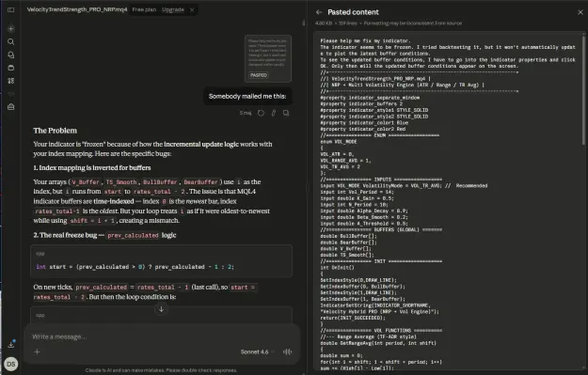Open the briefcase icon in sidebar
This screenshot has height=375, width=588.
tap(11, 107)
